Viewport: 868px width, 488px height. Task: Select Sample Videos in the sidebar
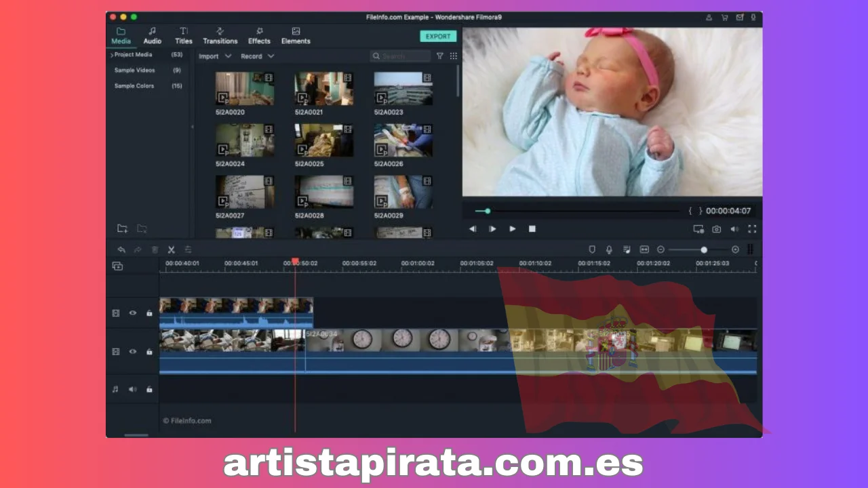[134, 70]
